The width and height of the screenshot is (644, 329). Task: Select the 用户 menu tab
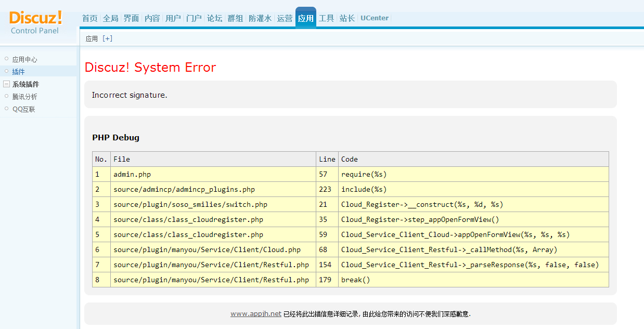point(173,18)
